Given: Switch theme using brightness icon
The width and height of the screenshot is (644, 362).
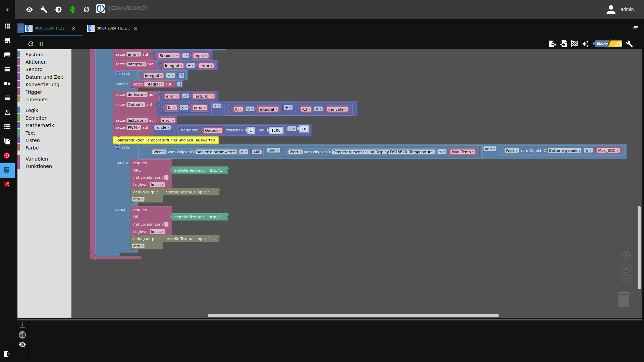Looking at the screenshot, I should click(x=58, y=10).
